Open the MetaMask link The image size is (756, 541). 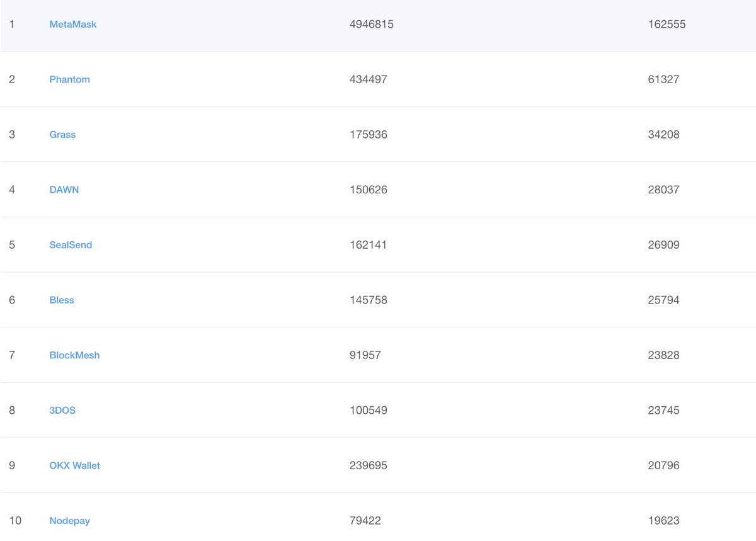coord(73,24)
